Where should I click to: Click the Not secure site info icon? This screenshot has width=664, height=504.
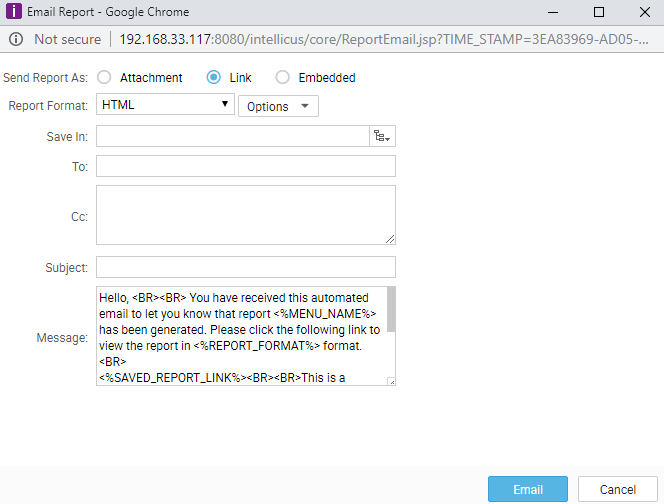tap(16, 39)
